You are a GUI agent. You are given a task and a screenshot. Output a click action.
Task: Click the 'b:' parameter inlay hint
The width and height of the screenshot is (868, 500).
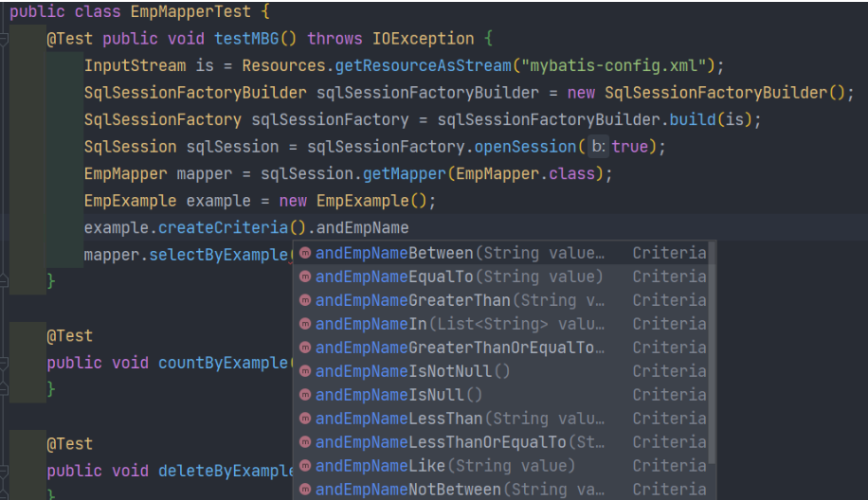point(597,147)
